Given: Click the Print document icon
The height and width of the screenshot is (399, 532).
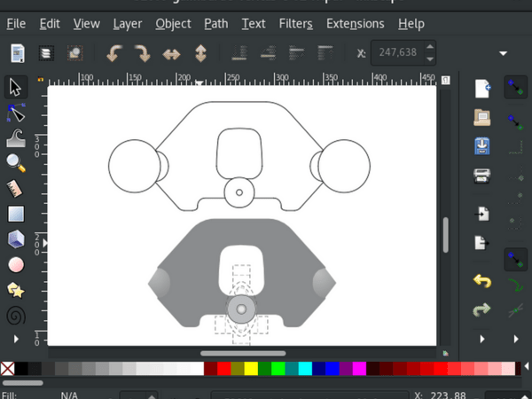Looking at the screenshot, I should tap(481, 174).
